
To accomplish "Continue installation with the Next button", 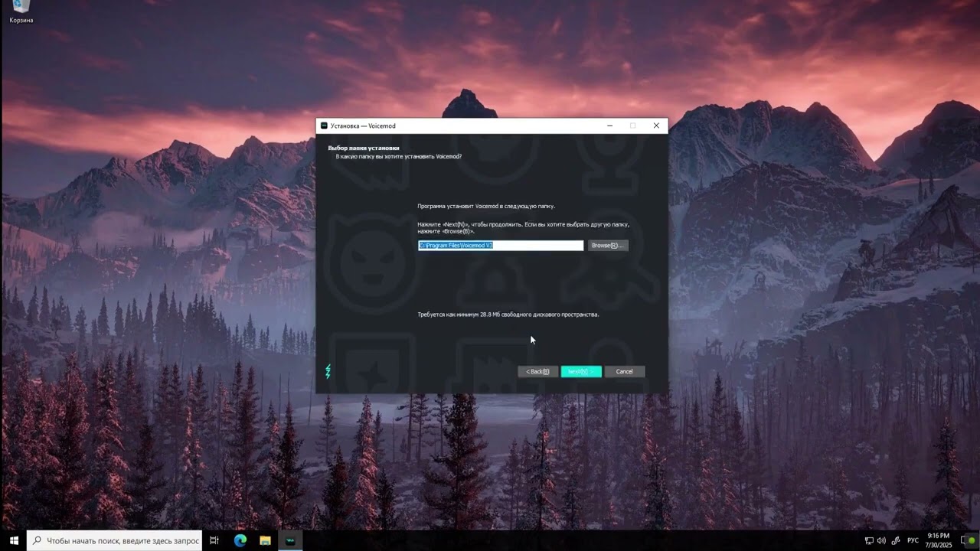I will pos(581,372).
